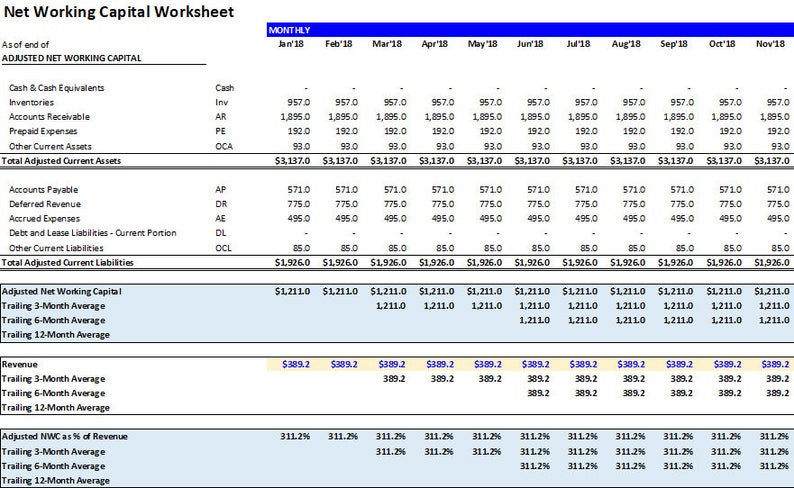Click the AR abbreviation code cell

point(221,117)
